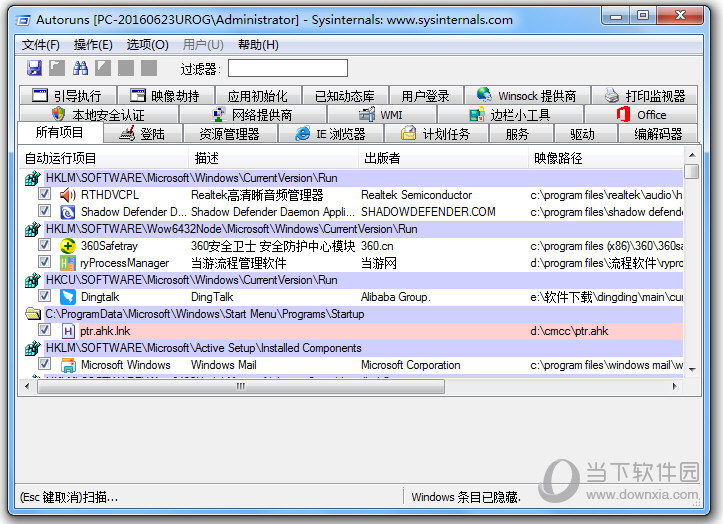Open the 本地安全认证 tab
The image size is (723, 524).
click(99, 114)
